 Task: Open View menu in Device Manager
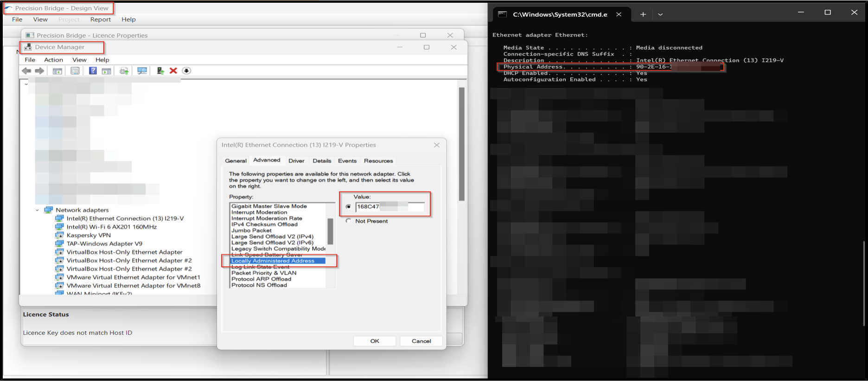tap(79, 60)
